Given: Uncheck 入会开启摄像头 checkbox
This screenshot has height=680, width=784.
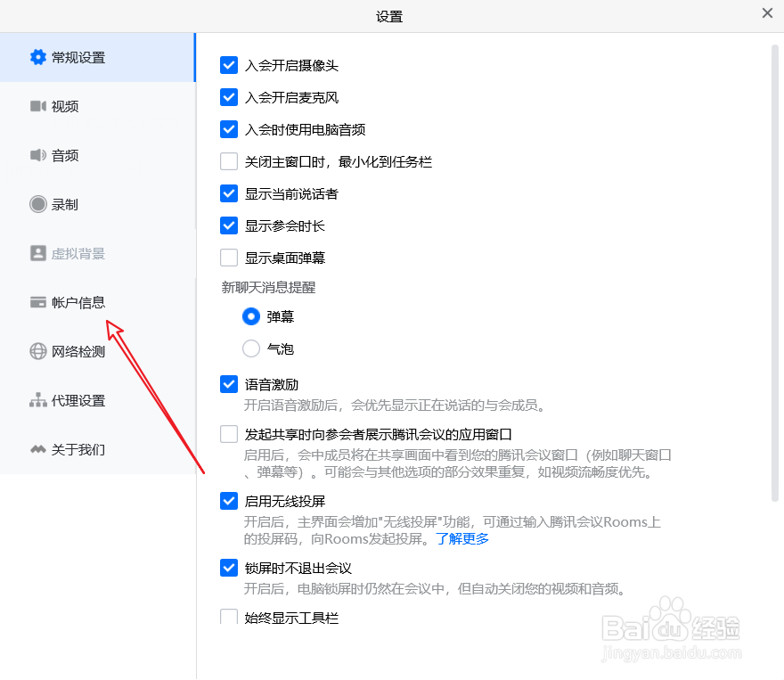Looking at the screenshot, I should (229, 65).
